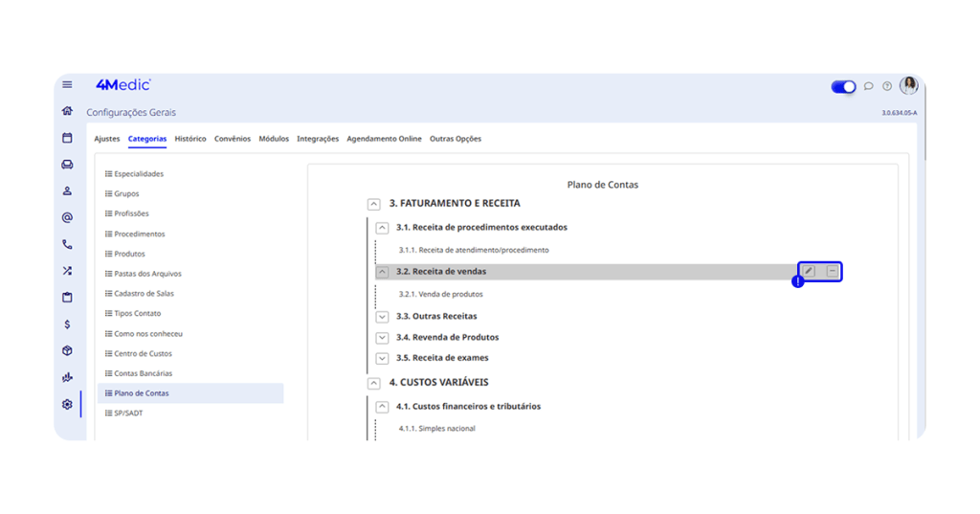Collapse the 4. CUSTOS VARIÁVEIS section
Screen dimensions: 980x514
coord(374,383)
